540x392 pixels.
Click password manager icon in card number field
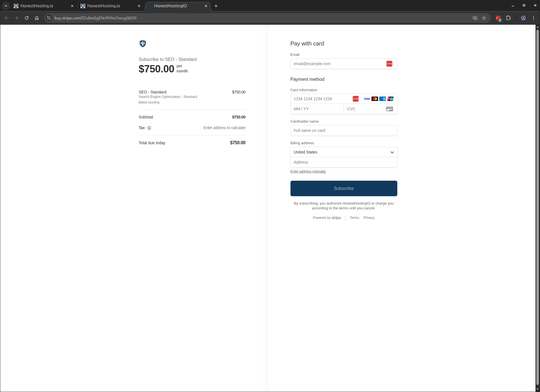[x=355, y=99]
